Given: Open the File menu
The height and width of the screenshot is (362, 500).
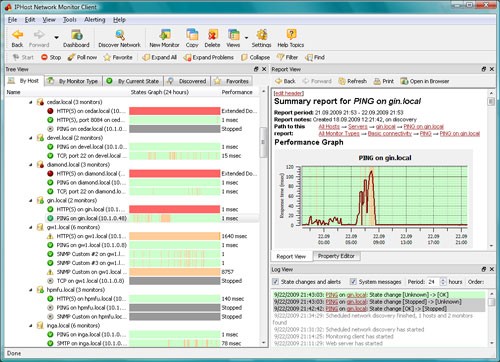Looking at the screenshot, I should [x=12, y=20].
